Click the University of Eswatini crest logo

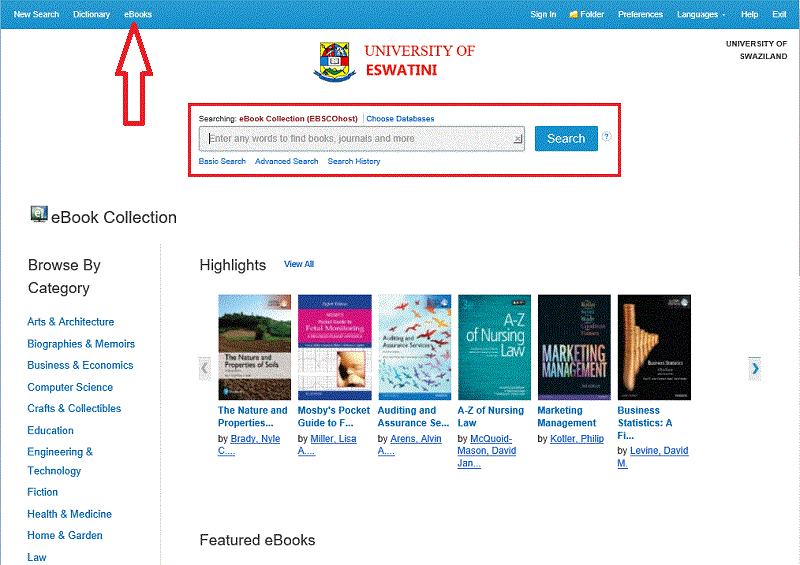pyautogui.click(x=334, y=62)
